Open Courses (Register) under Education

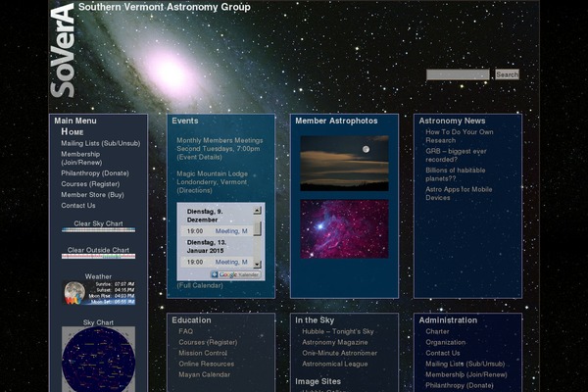(208, 342)
